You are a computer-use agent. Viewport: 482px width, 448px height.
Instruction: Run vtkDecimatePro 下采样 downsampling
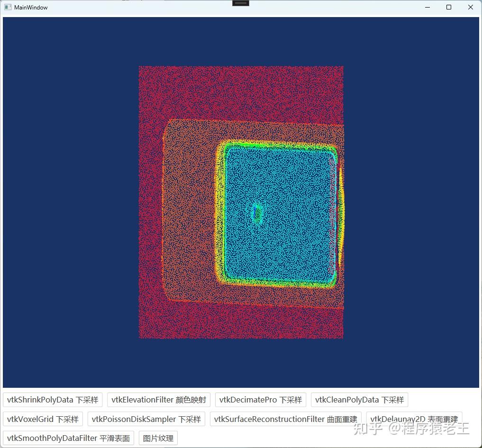(260, 400)
